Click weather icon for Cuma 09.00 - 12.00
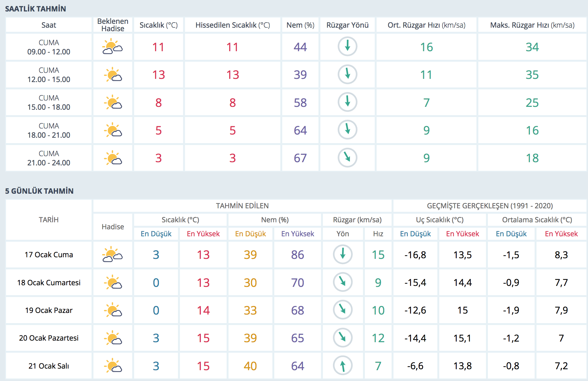Viewport: 588px width, 381px height. pos(113,47)
